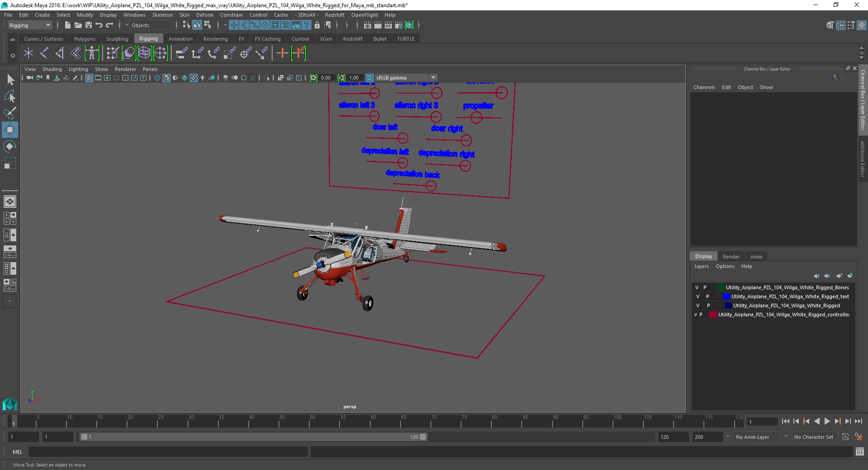This screenshot has width=868, height=470.
Task: Toggle visibility V of the Rigged_text layer
Action: (698, 296)
